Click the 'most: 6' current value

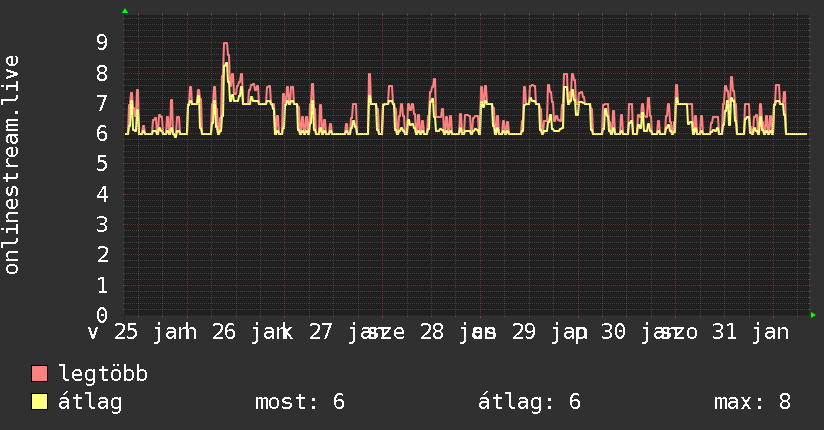point(300,402)
